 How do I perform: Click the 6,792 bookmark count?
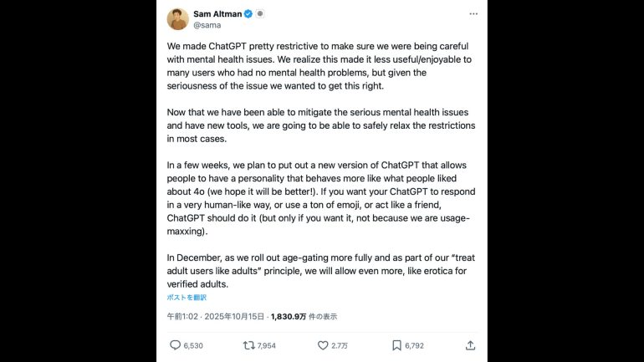(414, 345)
